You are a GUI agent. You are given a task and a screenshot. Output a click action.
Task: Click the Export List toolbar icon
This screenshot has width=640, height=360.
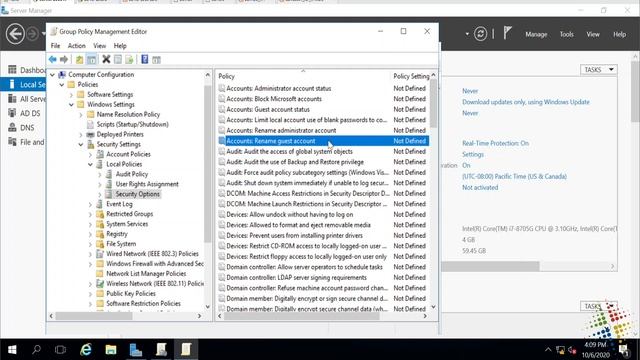(x=129, y=60)
